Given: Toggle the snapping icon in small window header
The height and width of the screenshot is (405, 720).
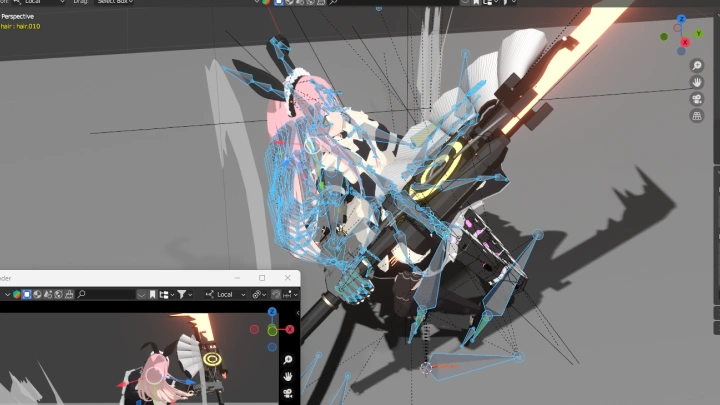Looking at the screenshot, I should [x=276, y=294].
